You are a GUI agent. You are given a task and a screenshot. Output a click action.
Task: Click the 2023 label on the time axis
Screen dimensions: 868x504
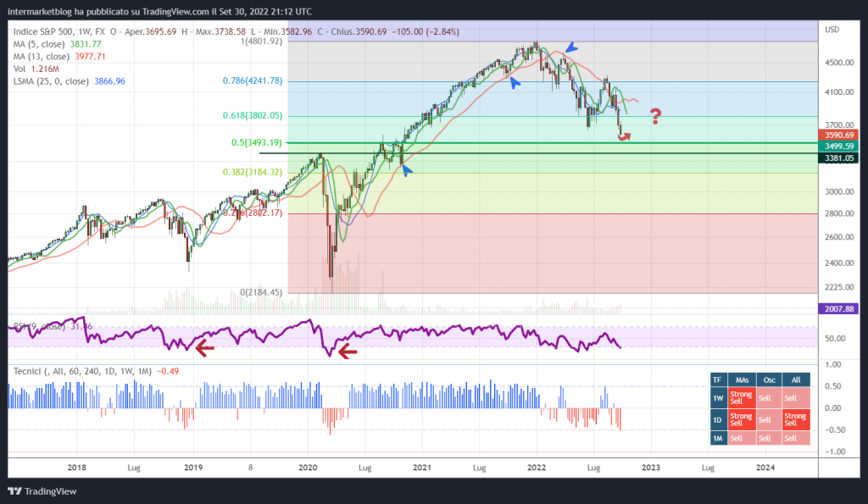651,467
